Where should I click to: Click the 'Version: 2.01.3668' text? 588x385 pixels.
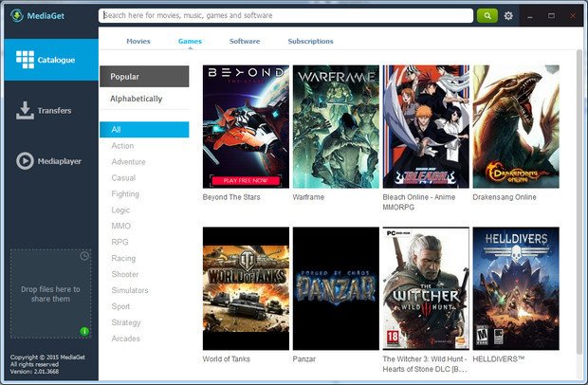point(34,372)
